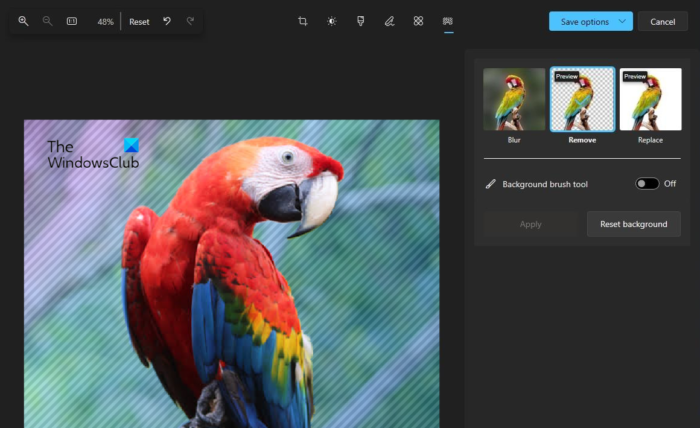Open the Erase tool icon
The image size is (700, 428).
pos(418,21)
